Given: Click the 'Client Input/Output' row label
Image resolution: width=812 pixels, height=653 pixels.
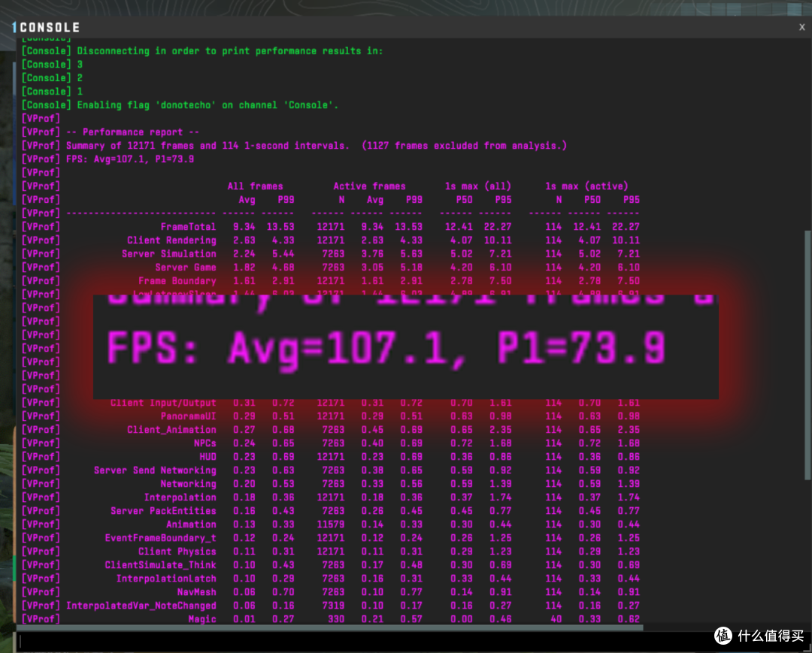Looking at the screenshot, I should pos(163,403).
